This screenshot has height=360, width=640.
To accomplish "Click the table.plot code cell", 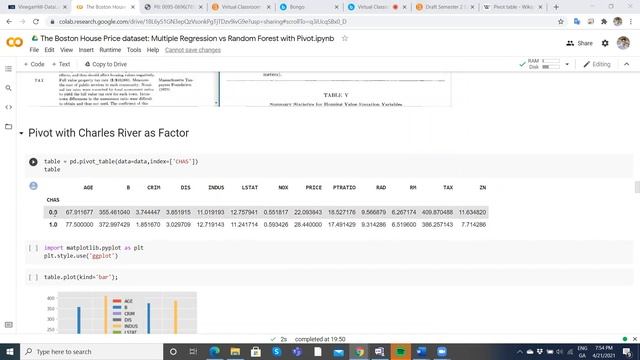I will coord(329,277).
